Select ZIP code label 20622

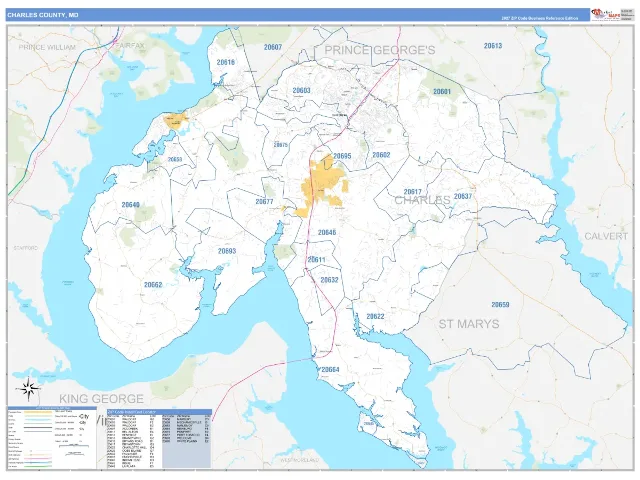[375, 316]
